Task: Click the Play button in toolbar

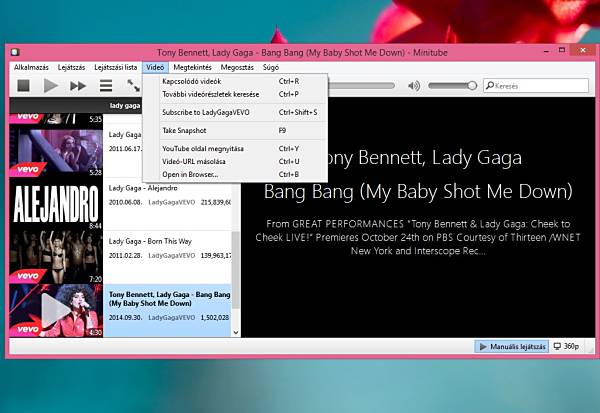Action: click(x=51, y=85)
